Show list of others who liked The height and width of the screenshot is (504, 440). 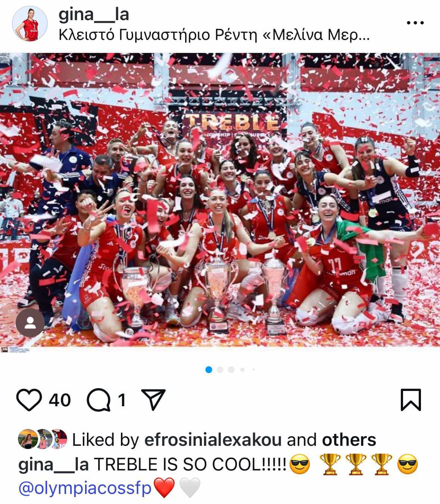click(349, 440)
